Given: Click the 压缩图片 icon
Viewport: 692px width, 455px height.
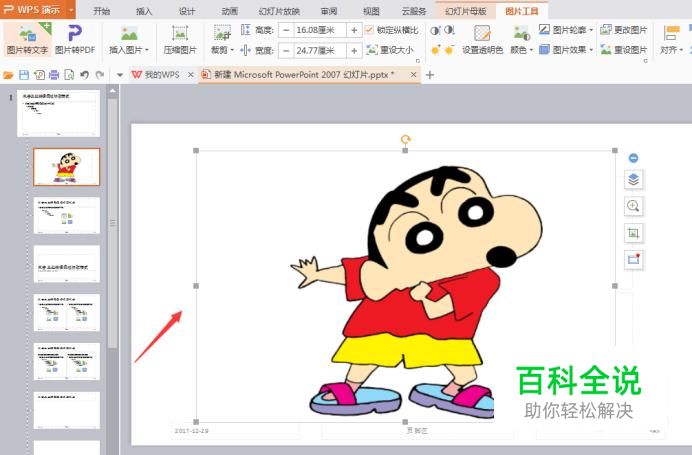Looking at the screenshot, I should point(180,34).
